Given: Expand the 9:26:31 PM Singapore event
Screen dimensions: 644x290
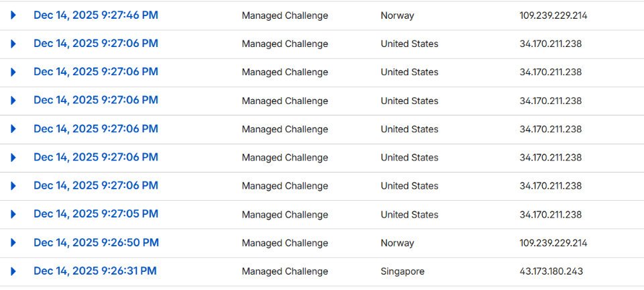Looking at the screenshot, I should pyautogui.click(x=13, y=271).
